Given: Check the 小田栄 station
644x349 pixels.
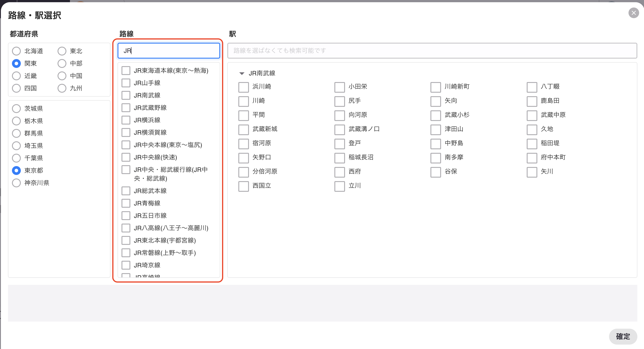Looking at the screenshot, I should tap(339, 87).
